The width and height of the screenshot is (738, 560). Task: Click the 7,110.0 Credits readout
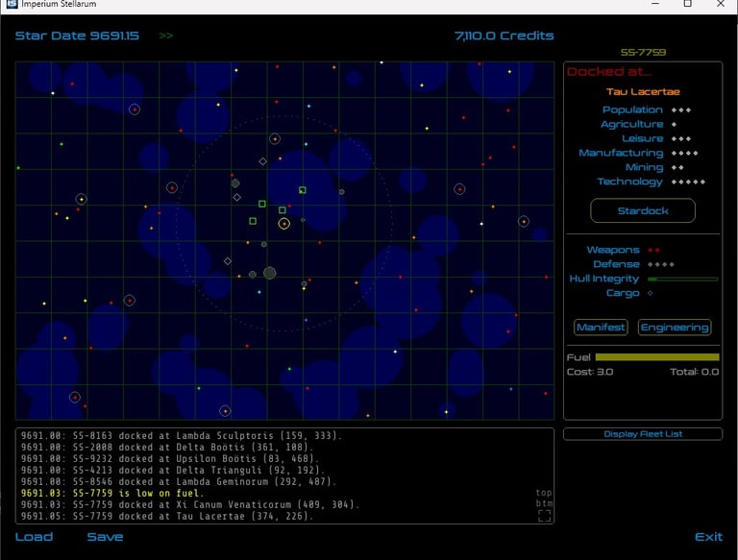click(504, 36)
